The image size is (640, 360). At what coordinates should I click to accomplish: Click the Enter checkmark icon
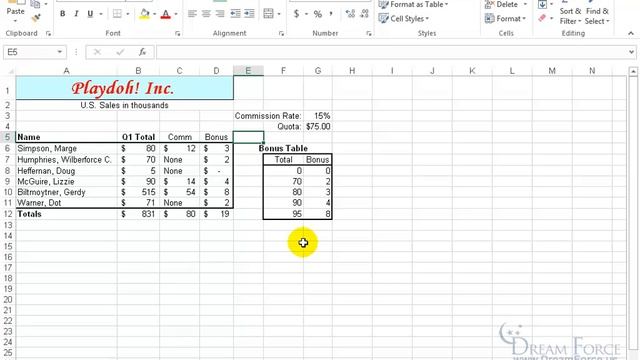point(120,52)
